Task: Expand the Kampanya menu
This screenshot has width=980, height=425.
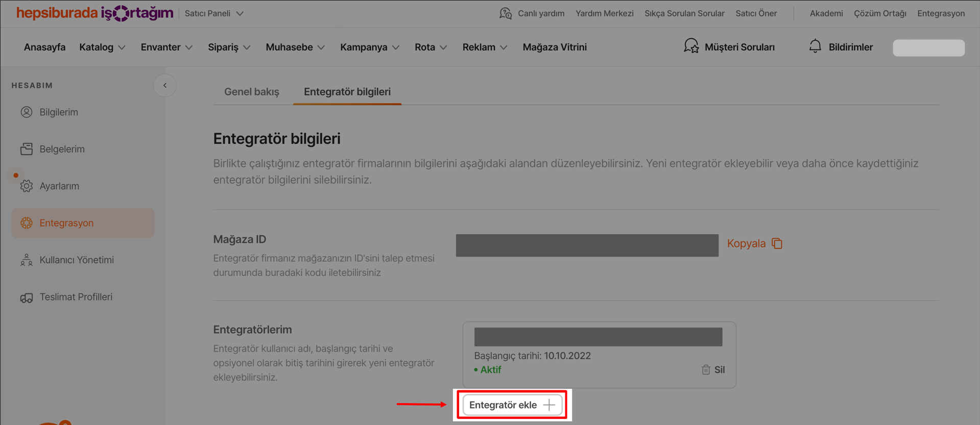Action: pyautogui.click(x=369, y=47)
